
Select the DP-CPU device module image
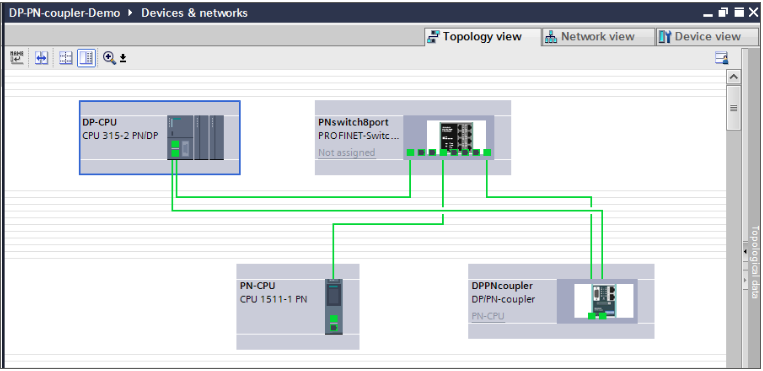(x=196, y=137)
